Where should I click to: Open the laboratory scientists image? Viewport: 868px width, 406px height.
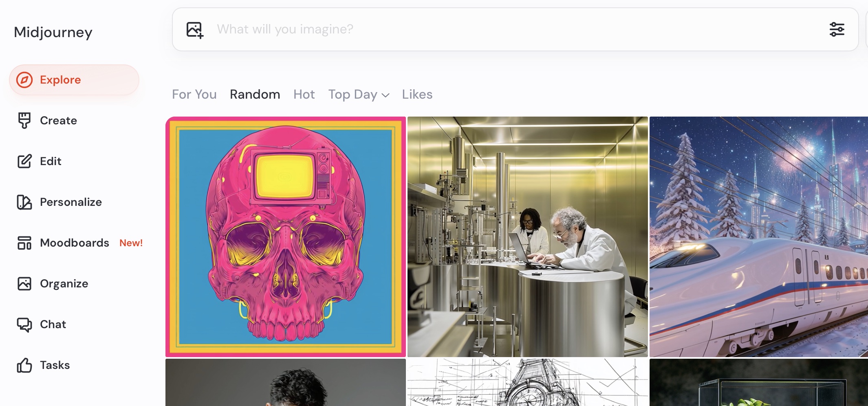tap(527, 236)
